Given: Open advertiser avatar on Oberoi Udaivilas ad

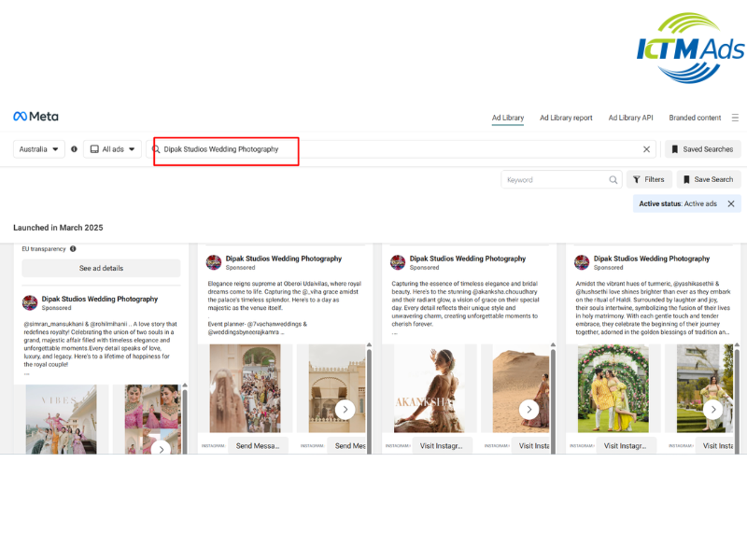Looking at the screenshot, I should tap(214, 262).
